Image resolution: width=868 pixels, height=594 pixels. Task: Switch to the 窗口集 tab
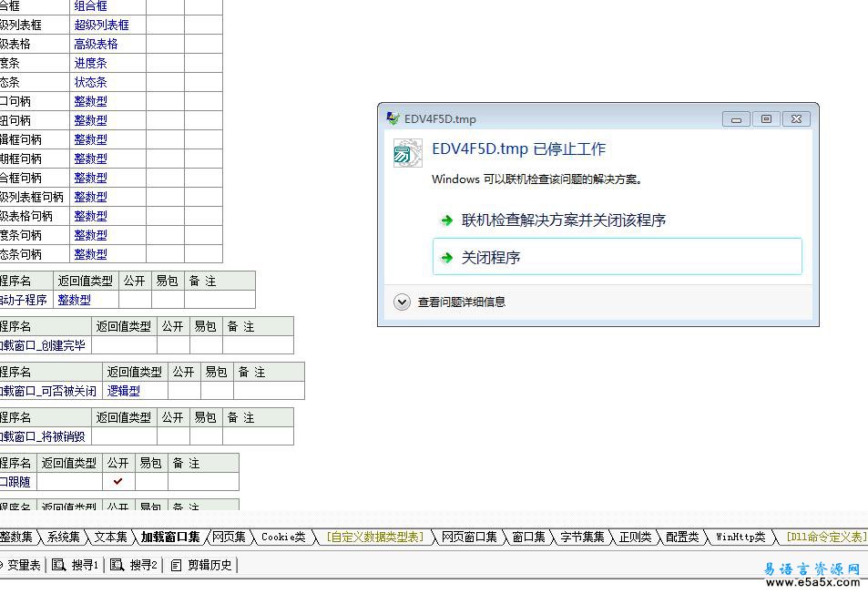click(x=528, y=537)
